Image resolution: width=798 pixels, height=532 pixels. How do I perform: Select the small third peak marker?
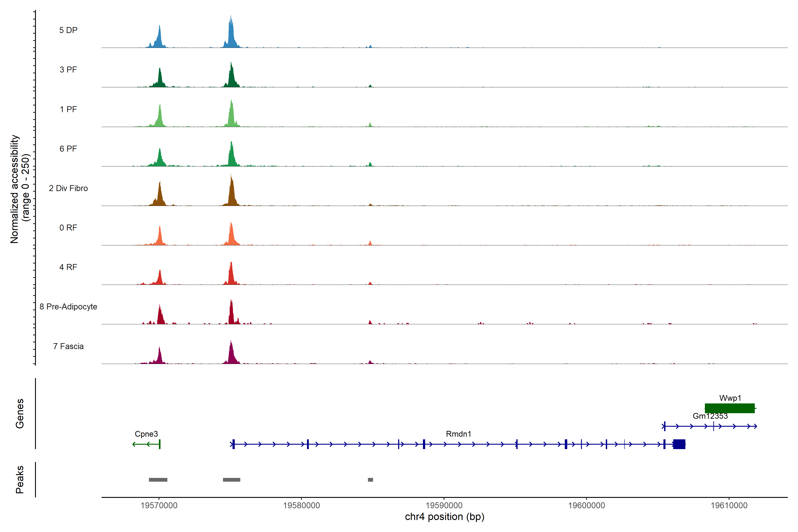click(370, 480)
